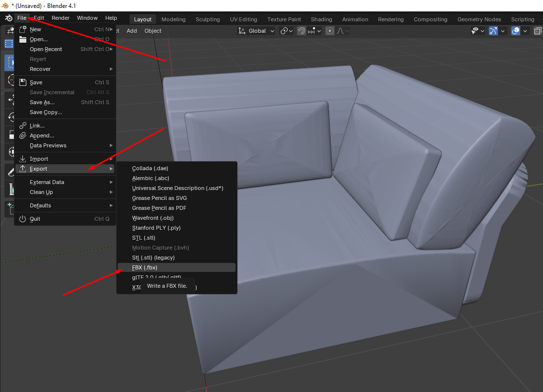The height and width of the screenshot is (392, 543).
Task: Switch to the Sculpting workspace tab
Action: tap(208, 19)
